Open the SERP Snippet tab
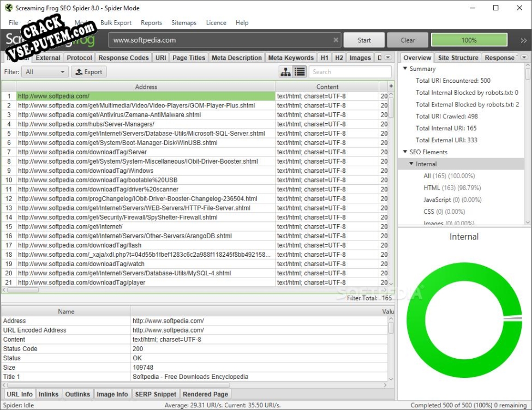 [156, 394]
